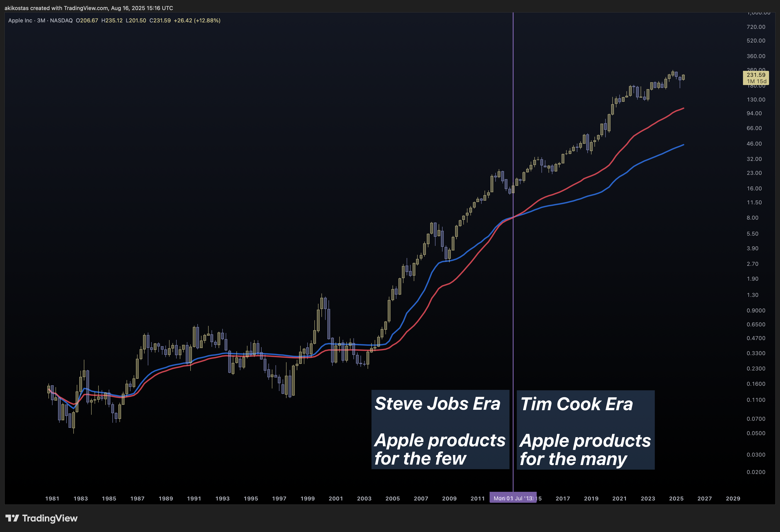780x532 pixels.
Task: Click the 0.1600 price axis label
Action: pyautogui.click(x=756, y=384)
